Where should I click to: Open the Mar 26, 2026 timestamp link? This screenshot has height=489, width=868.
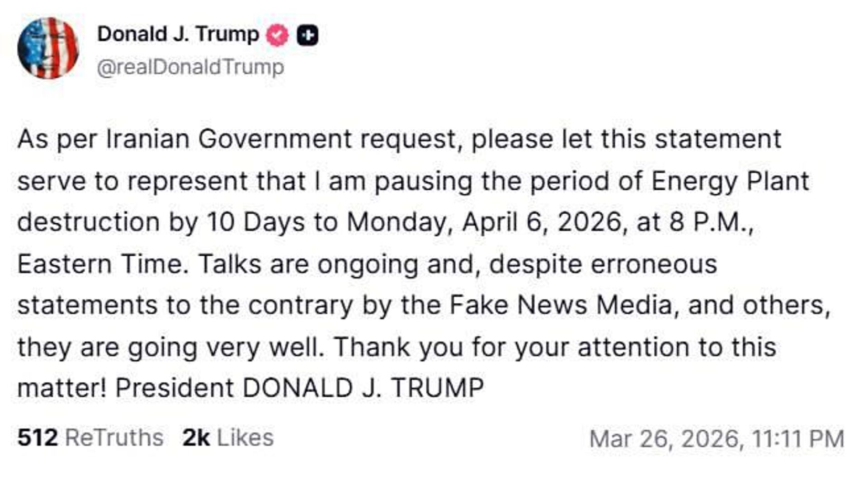[x=717, y=438]
